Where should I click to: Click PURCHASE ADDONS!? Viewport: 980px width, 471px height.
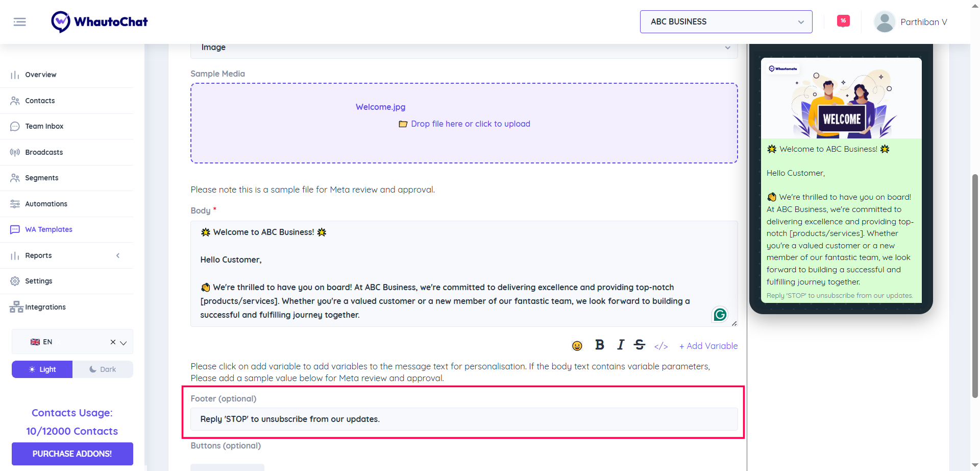coord(72,454)
